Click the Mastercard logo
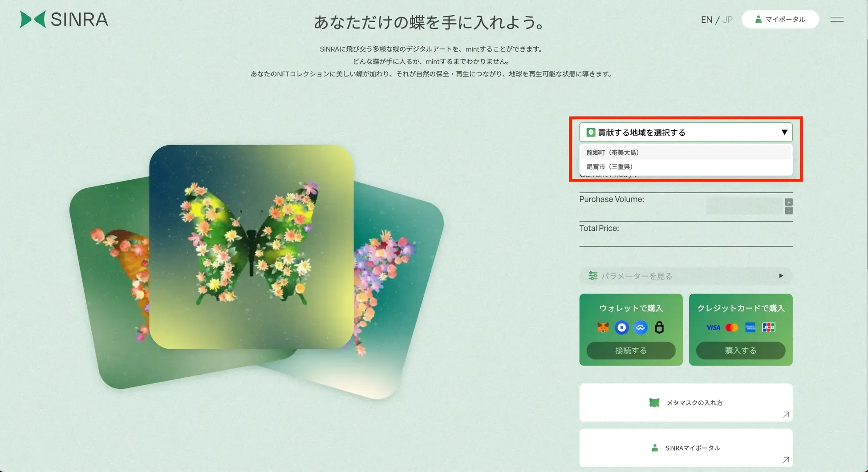This screenshot has height=472, width=868. [731, 328]
